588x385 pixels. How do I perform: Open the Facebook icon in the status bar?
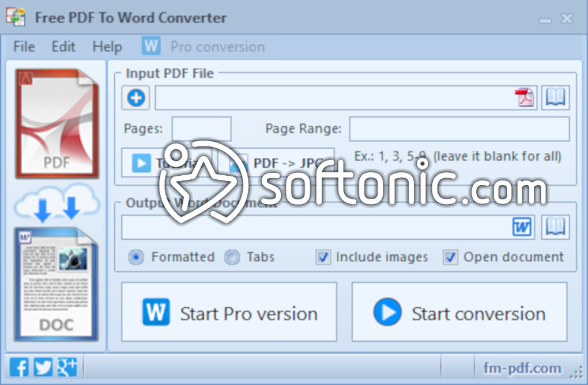(x=18, y=366)
